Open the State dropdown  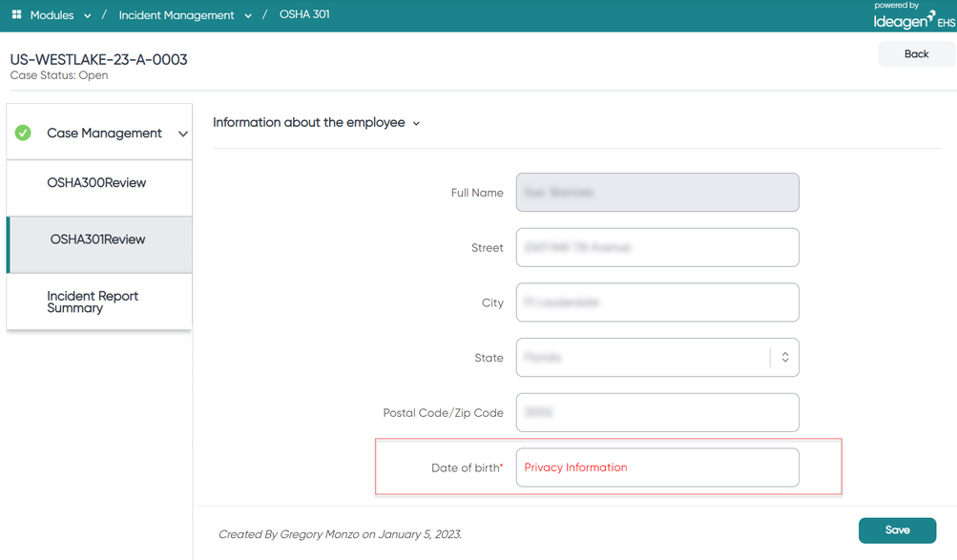coord(657,358)
